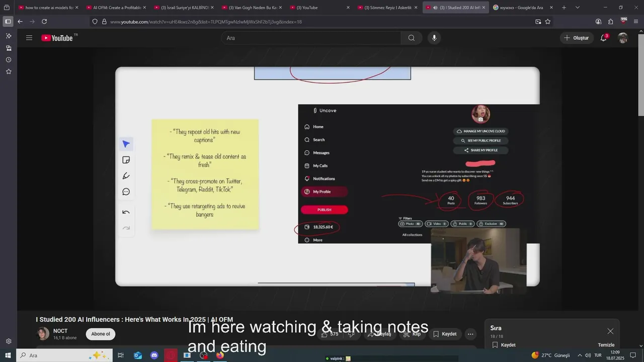Open bookmarks star in browser sidebar

(9, 71)
